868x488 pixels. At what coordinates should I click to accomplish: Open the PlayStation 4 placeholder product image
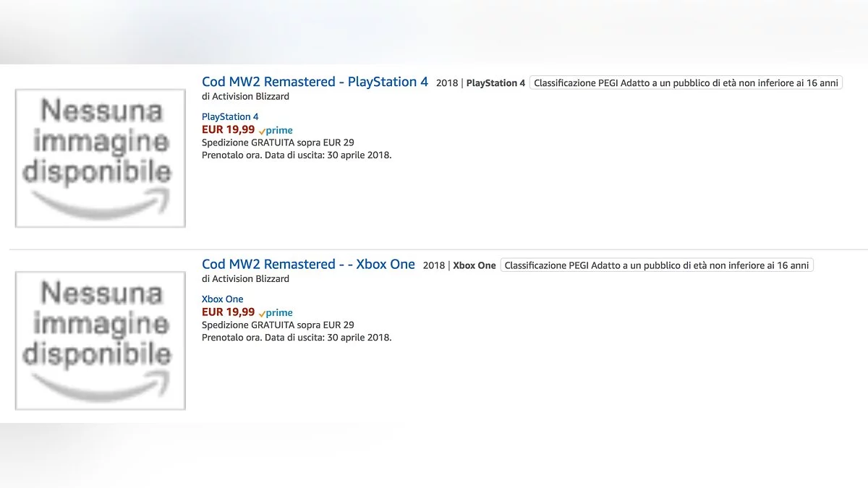pos(100,158)
